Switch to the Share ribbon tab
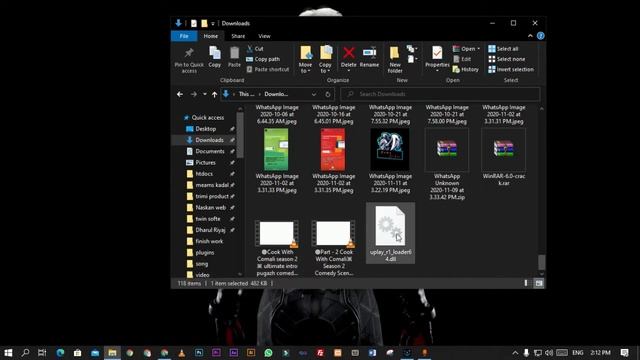The image size is (640, 360). (238, 36)
